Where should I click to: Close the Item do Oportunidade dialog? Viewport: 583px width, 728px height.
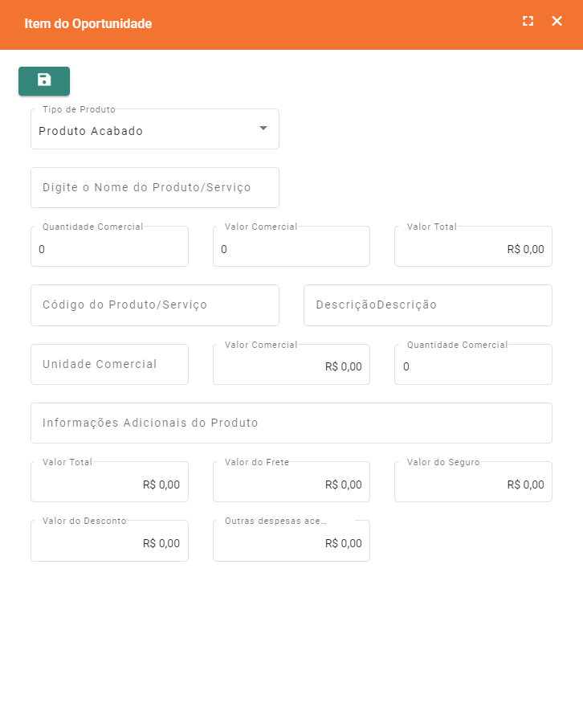coord(556,22)
